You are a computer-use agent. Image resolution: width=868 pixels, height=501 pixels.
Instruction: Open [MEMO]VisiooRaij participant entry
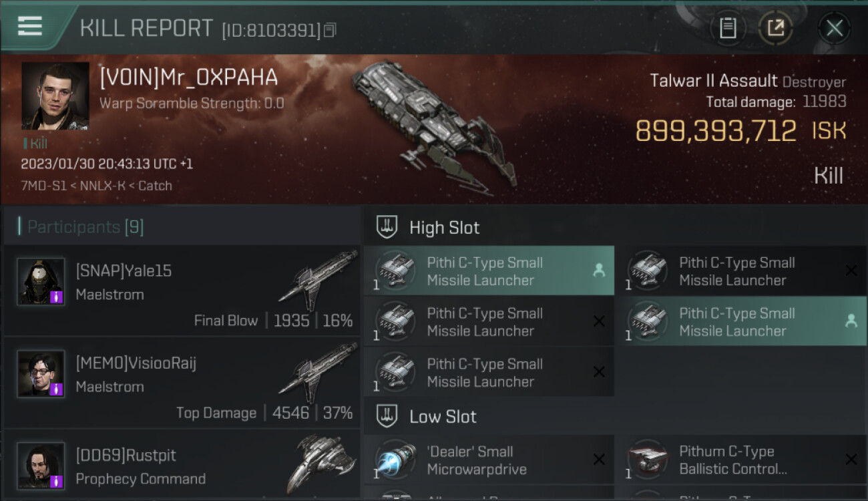coord(182,382)
